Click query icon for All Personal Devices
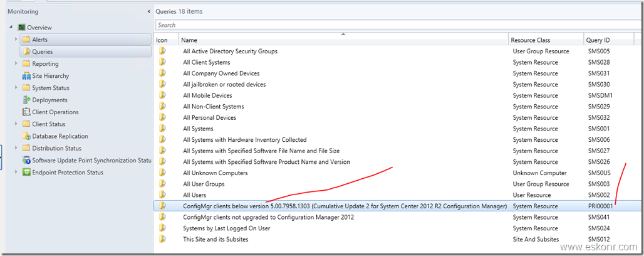 163,117
